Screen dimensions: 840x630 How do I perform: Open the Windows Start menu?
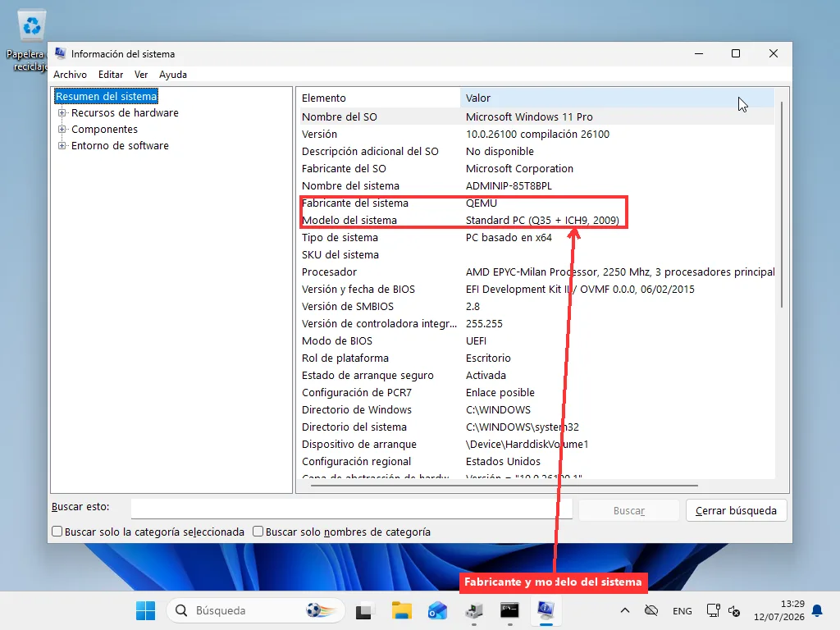(x=145, y=610)
